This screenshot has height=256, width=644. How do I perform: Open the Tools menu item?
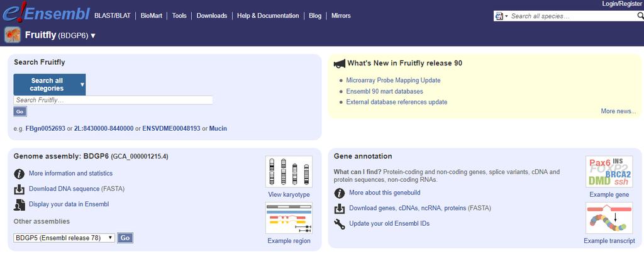179,16
